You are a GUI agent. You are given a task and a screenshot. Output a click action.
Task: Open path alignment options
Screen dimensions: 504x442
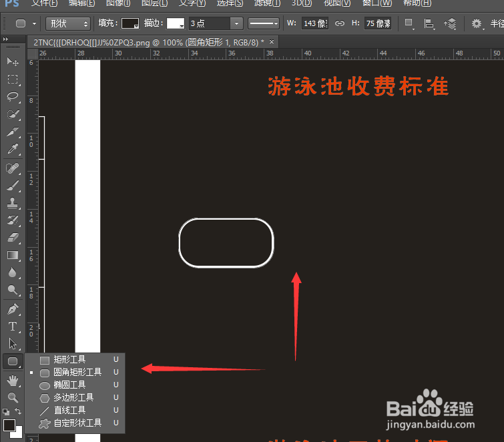[429, 23]
